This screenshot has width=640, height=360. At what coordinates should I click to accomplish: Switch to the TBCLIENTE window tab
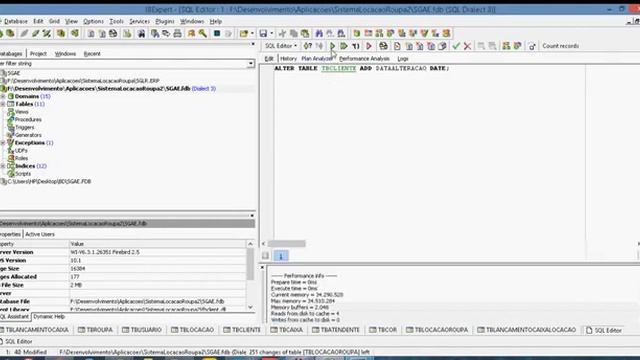click(242, 330)
